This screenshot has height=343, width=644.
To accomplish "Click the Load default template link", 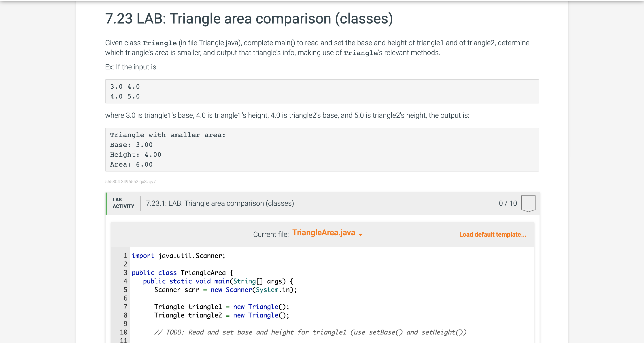I will [493, 235].
